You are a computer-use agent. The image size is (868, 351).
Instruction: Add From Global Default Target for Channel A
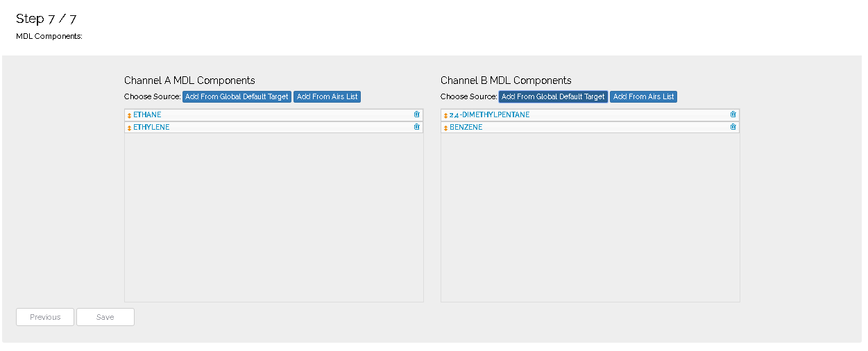(x=237, y=96)
